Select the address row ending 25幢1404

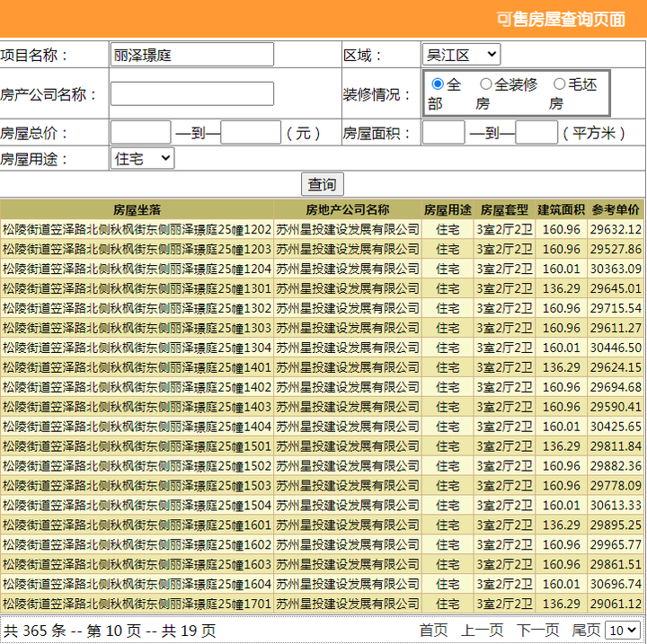coord(137,427)
